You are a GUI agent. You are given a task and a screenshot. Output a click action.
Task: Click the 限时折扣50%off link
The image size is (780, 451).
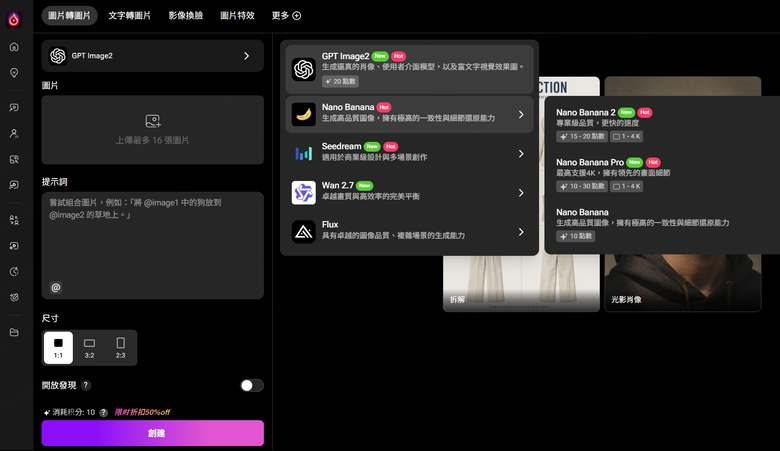point(142,412)
